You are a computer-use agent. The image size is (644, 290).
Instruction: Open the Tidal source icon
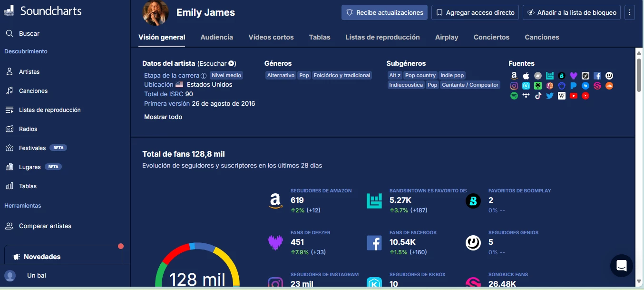pyautogui.click(x=526, y=96)
